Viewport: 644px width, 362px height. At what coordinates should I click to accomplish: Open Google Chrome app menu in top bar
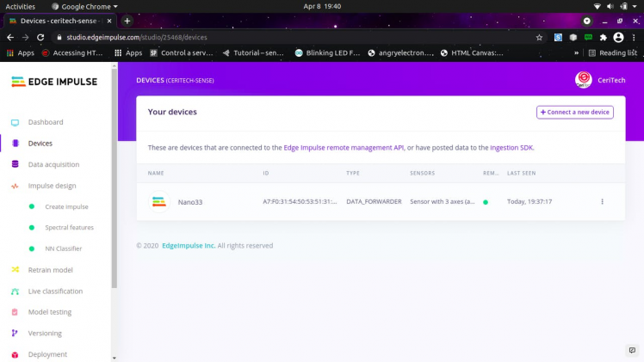(x=84, y=7)
